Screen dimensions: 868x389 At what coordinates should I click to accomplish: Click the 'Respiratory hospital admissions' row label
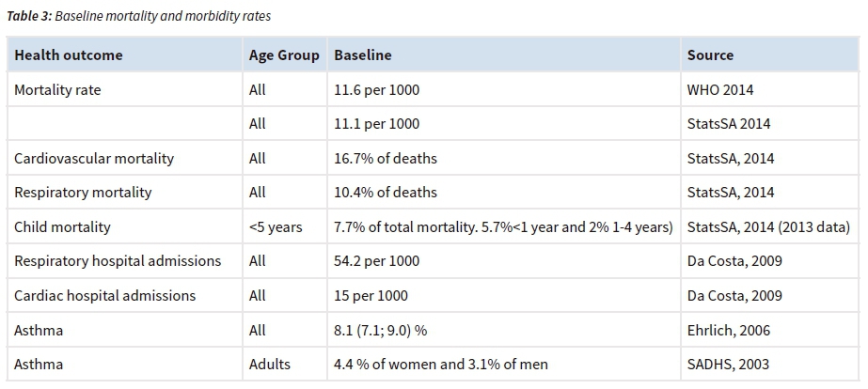pyautogui.click(x=118, y=261)
